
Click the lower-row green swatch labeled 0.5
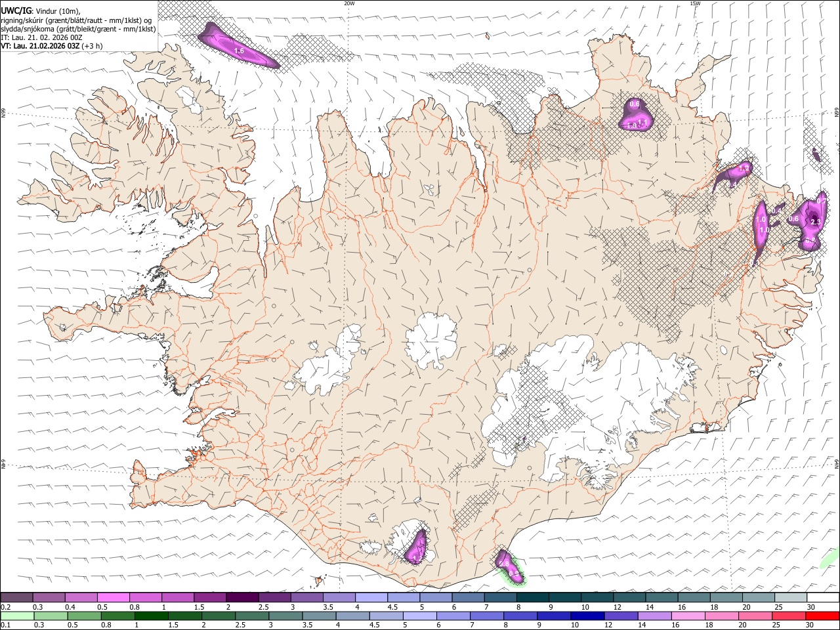point(84,616)
